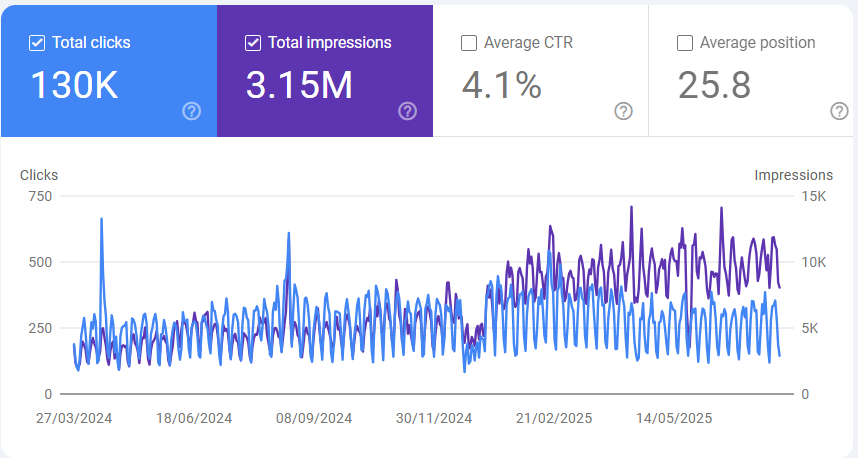Select the 4.1% average CTR value
This screenshot has width=858, height=458.
click(x=501, y=86)
